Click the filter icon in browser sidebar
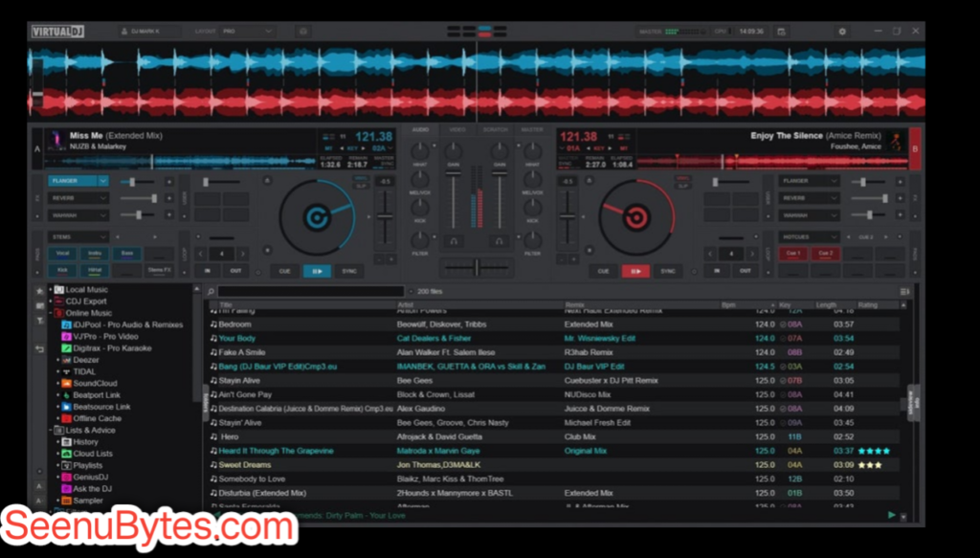Screen dimensions: 980x558 coord(39,321)
